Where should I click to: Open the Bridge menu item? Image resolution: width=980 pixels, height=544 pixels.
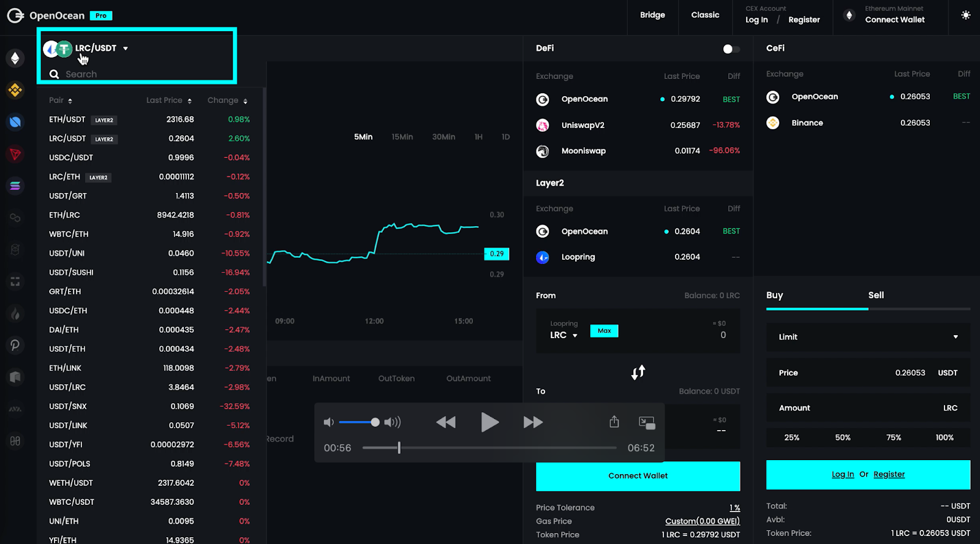(x=652, y=15)
